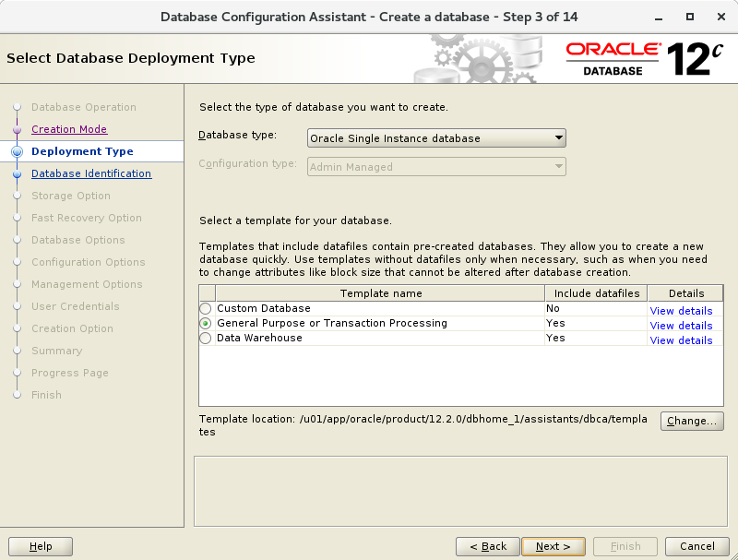Image resolution: width=738 pixels, height=560 pixels.
Task: Click the empty message area at the bottom
Action: (460, 492)
